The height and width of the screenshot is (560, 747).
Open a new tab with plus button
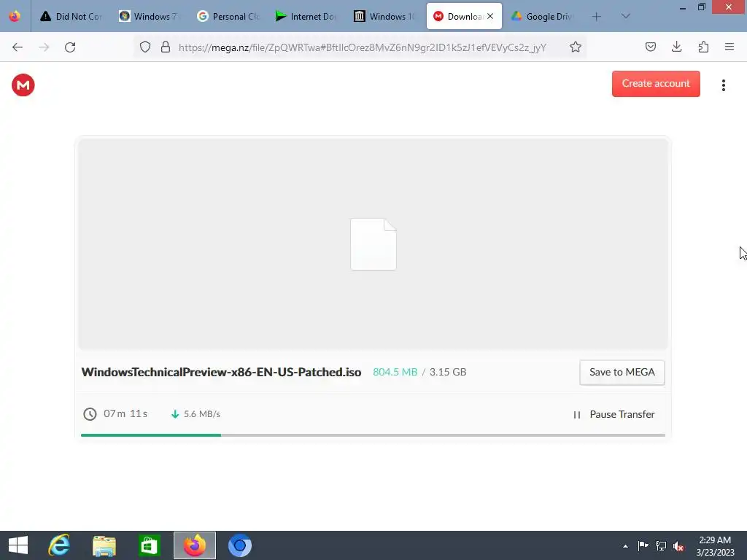[x=597, y=17]
